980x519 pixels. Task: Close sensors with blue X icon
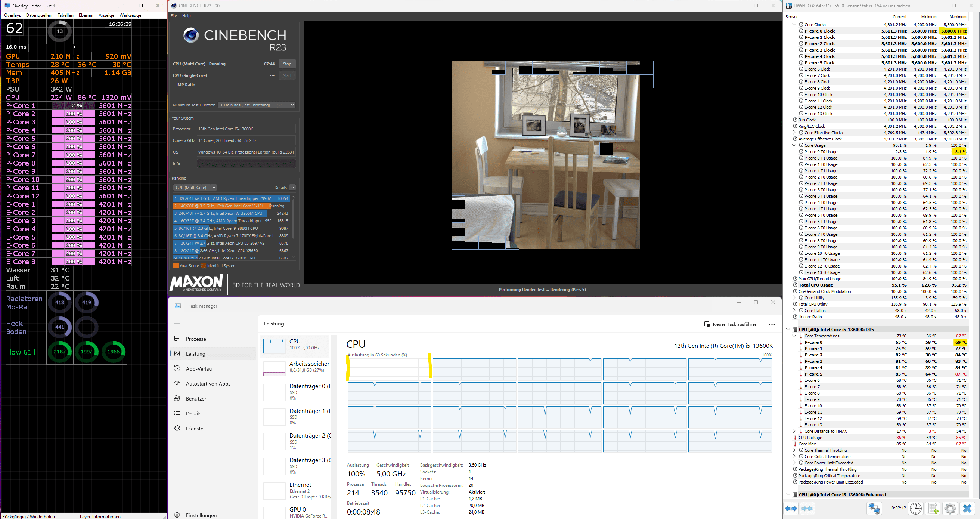(x=967, y=508)
